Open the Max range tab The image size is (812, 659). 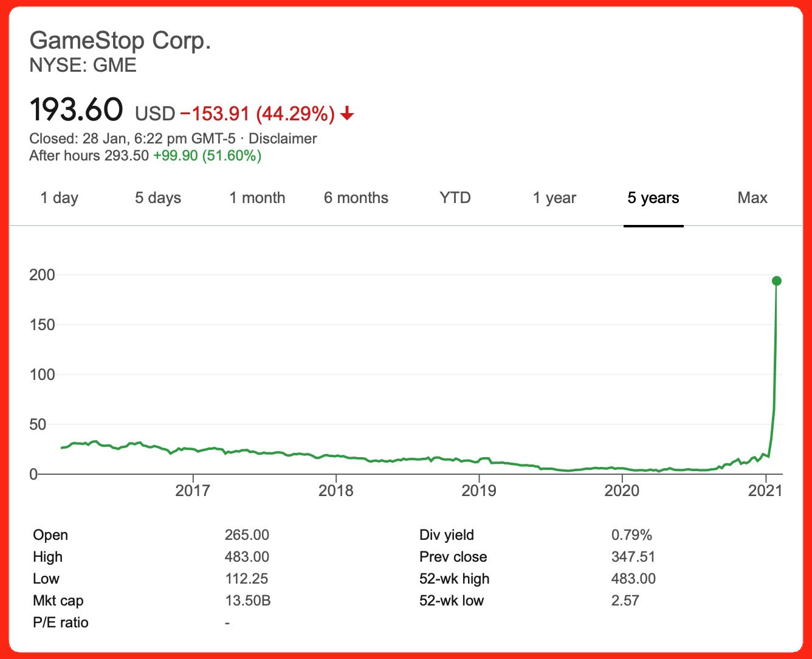(752, 198)
